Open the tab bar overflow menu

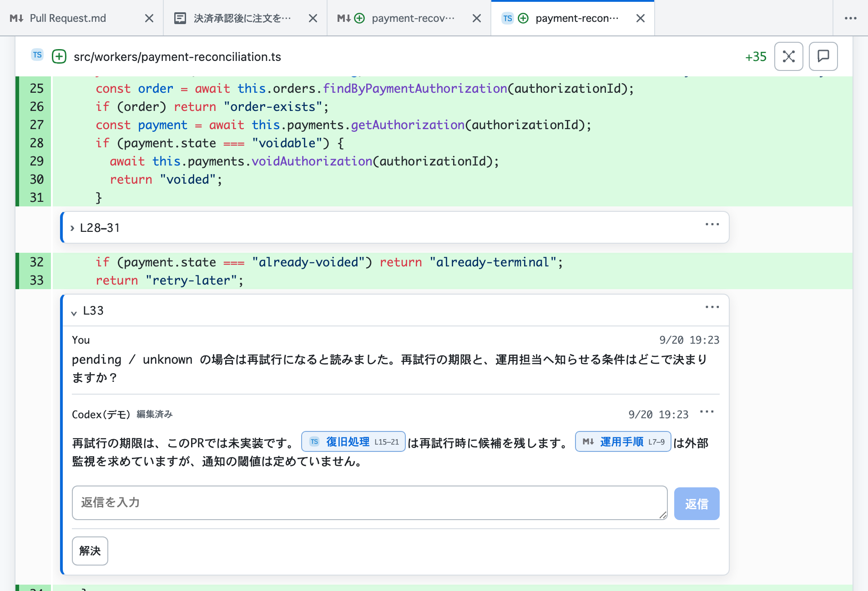[851, 18]
